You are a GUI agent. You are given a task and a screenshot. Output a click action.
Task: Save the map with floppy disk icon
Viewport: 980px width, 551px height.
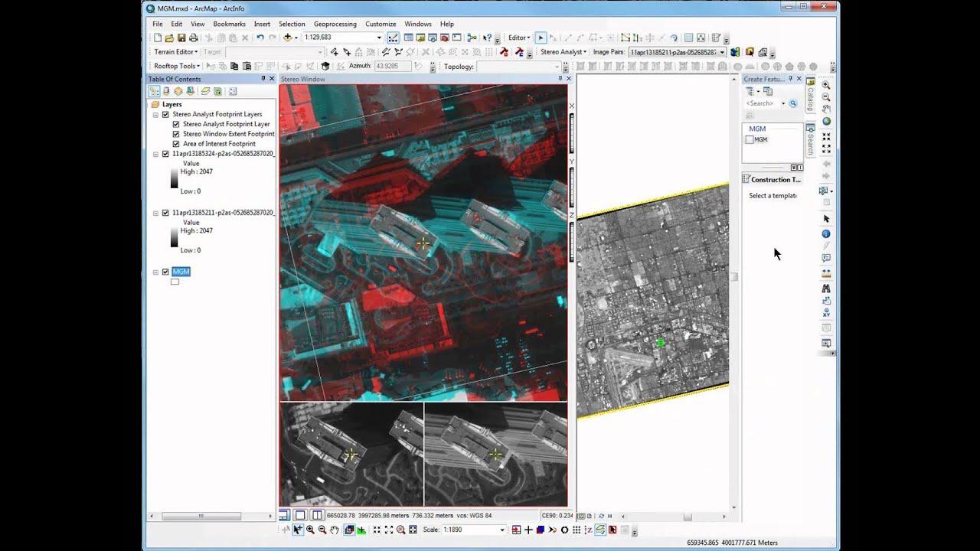coord(181,37)
